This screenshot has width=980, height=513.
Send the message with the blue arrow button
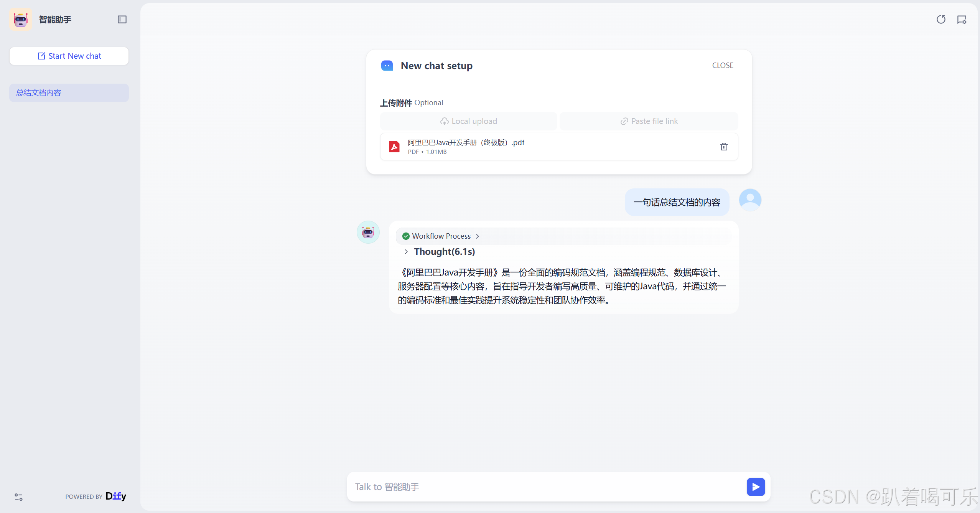756,487
